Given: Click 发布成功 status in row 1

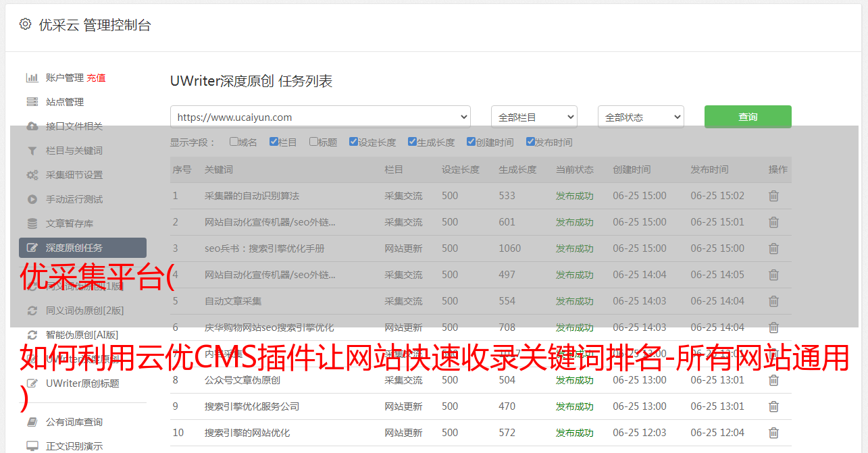Looking at the screenshot, I should click(575, 196).
